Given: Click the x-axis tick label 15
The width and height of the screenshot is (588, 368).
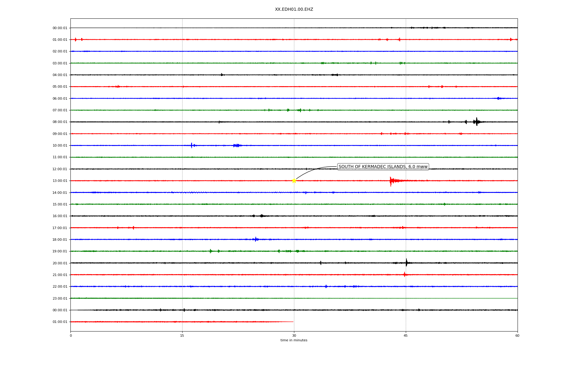Looking at the screenshot, I should click(182, 335).
